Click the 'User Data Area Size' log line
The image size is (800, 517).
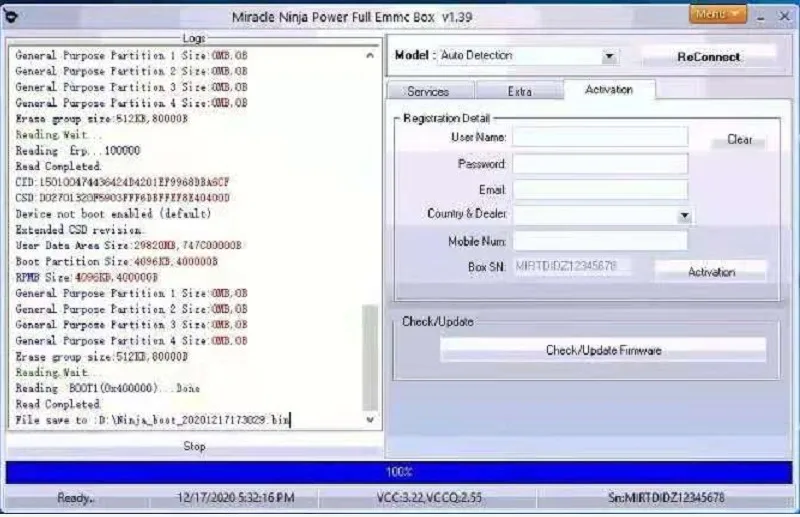129,245
